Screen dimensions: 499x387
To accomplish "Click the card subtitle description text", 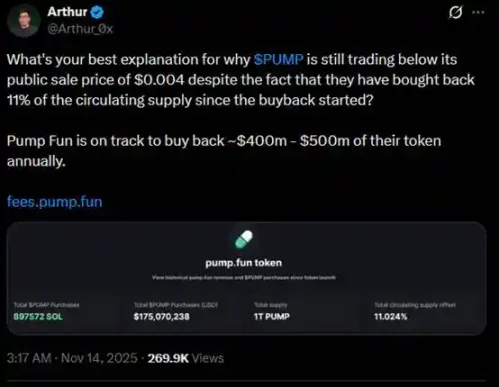I will point(244,277).
